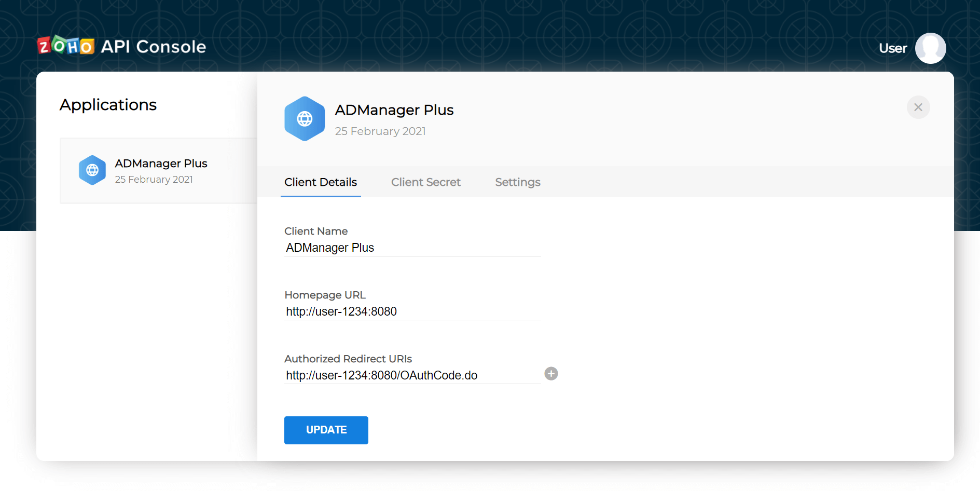Image resolution: width=980 pixels, height=503 pixels.
Task: Click the Homepage URL field
Action: click(412, 311)
